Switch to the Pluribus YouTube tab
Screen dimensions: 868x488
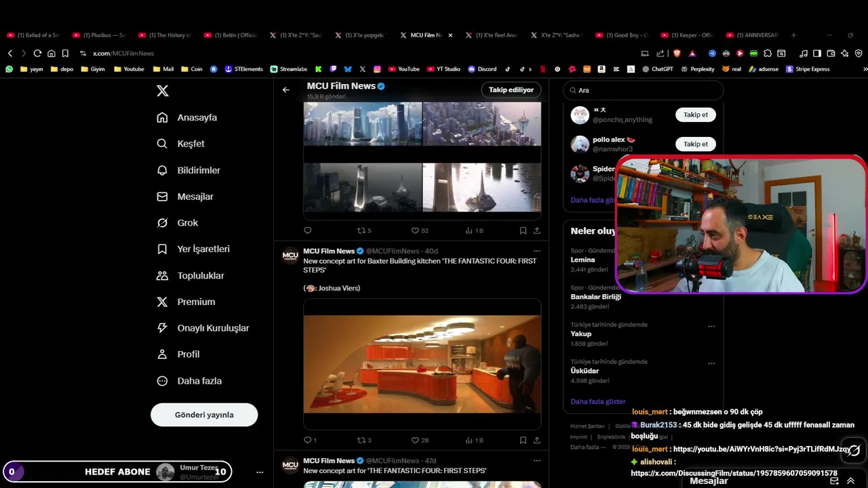point(100,35)
